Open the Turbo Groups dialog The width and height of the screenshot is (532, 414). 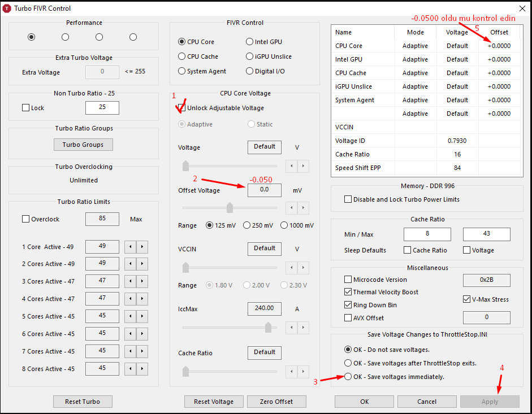(83, 145)
